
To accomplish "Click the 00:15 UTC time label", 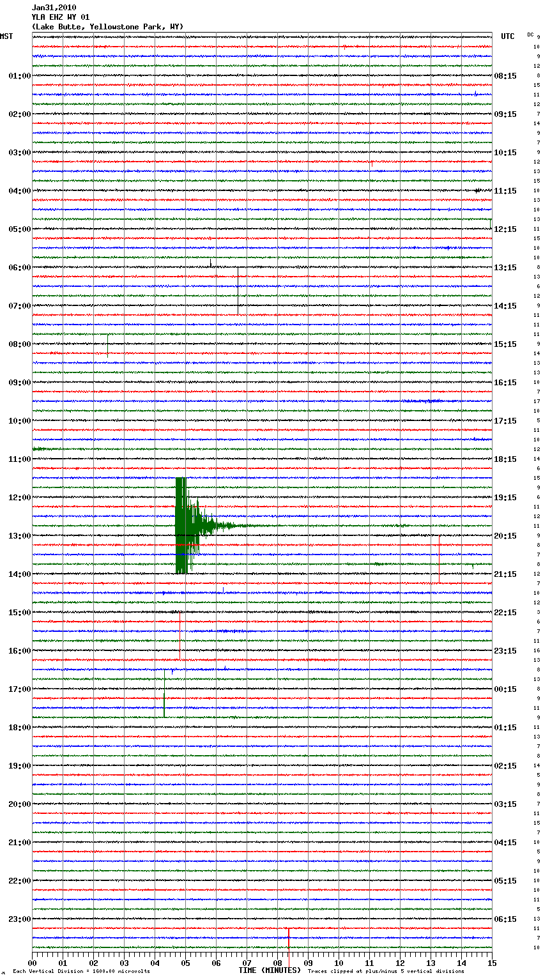I will click(505, 689).
